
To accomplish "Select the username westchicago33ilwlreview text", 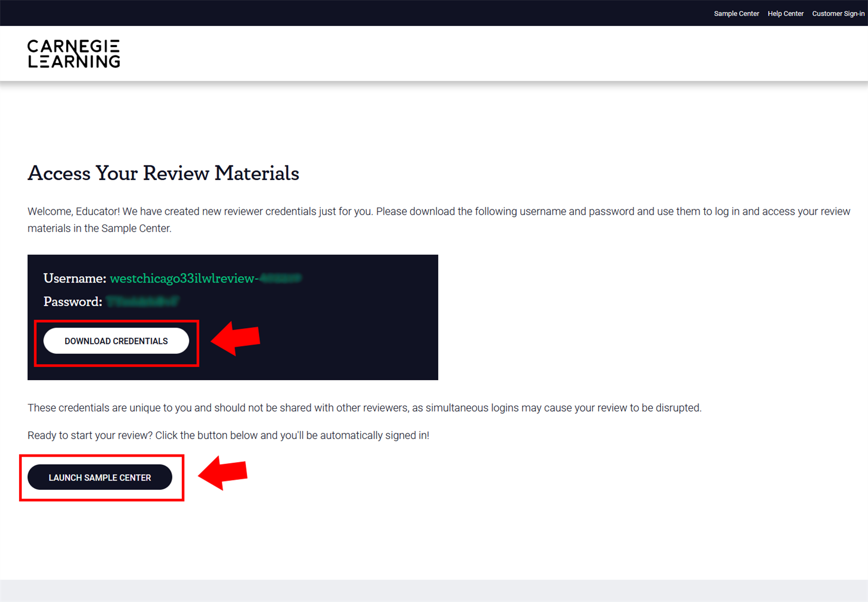I will coord(206,278).
